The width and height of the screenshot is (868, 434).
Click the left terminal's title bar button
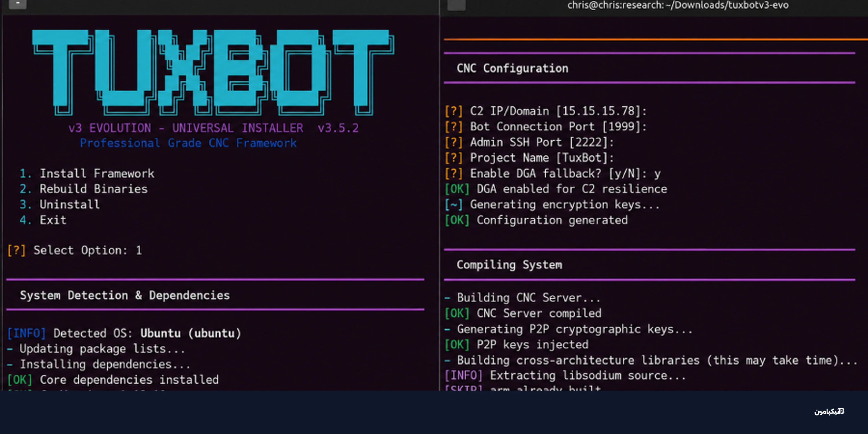click(18, 4)
